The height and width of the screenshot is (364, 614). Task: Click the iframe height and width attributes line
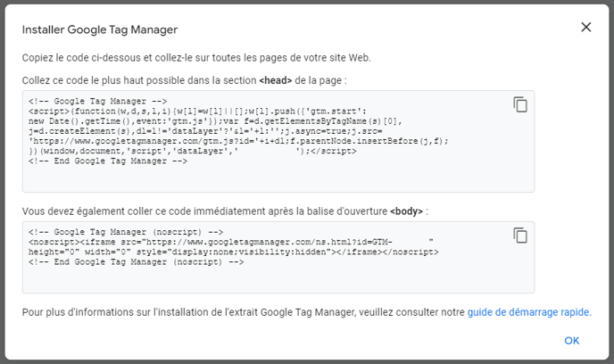(x=232, y=252)
